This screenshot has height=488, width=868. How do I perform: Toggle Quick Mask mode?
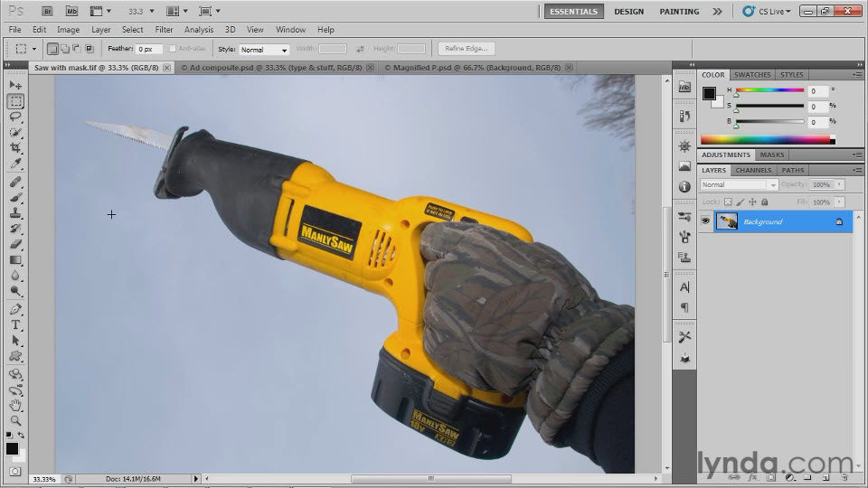tap(15, 472)
